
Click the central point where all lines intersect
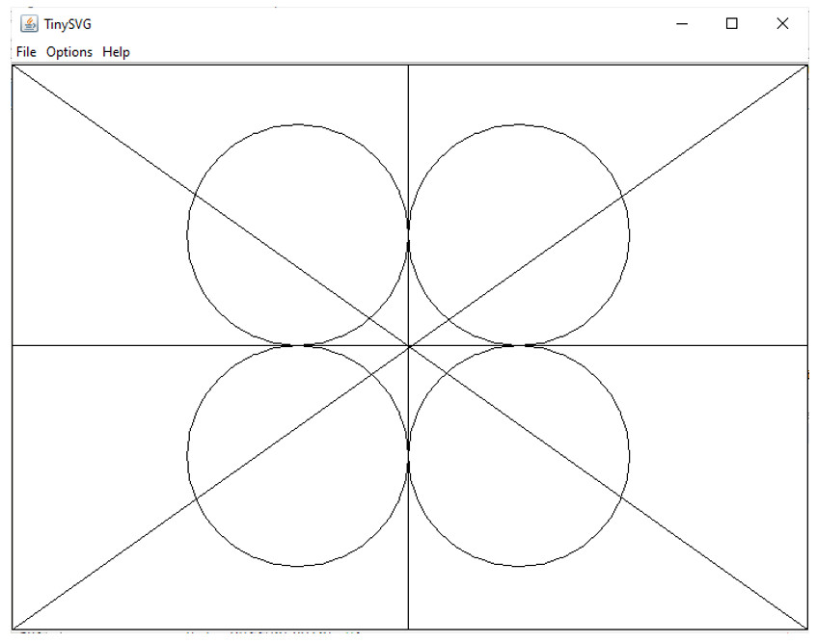(x=409, y=345)
